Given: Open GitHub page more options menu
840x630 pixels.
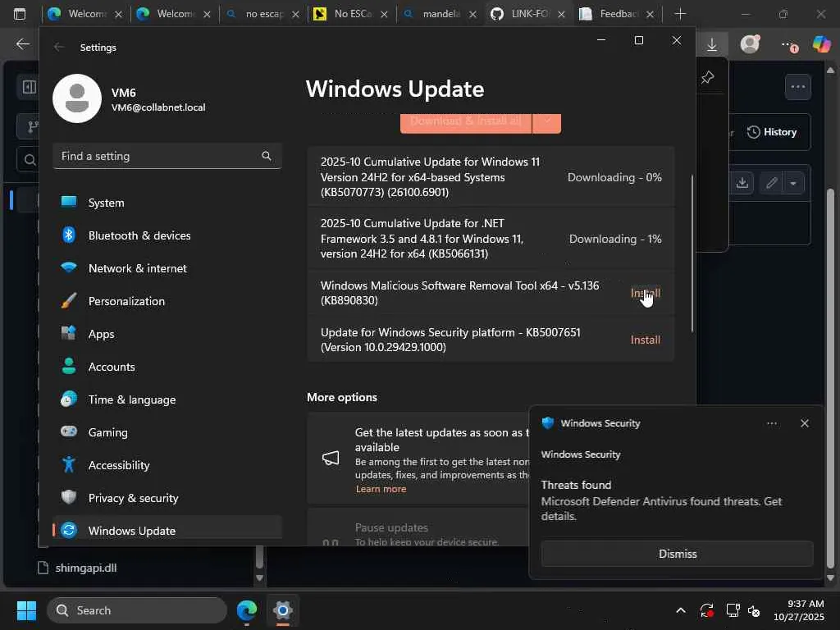Looking at the screenshot, I should pos(797,87).
